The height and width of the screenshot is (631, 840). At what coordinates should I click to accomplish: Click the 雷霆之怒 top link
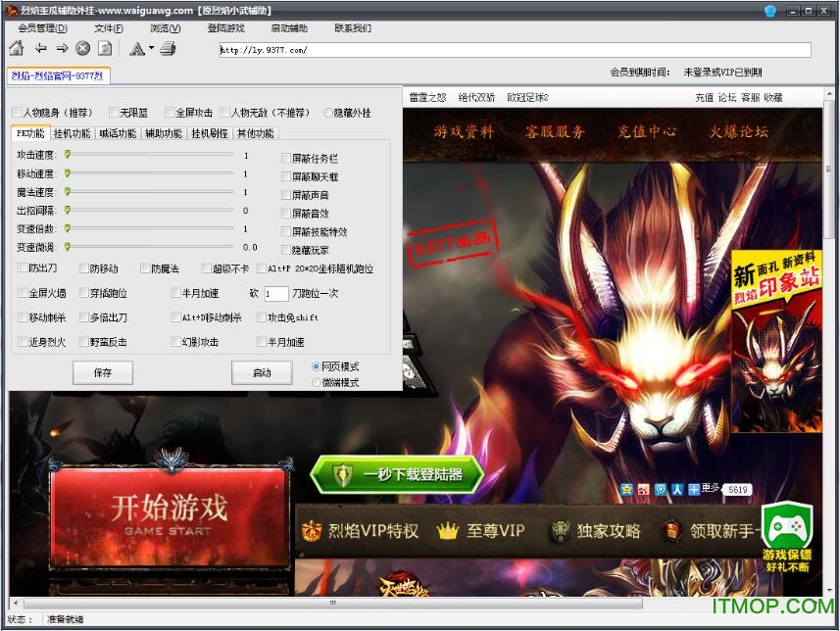pyautogui.click(x=427, y=97)
